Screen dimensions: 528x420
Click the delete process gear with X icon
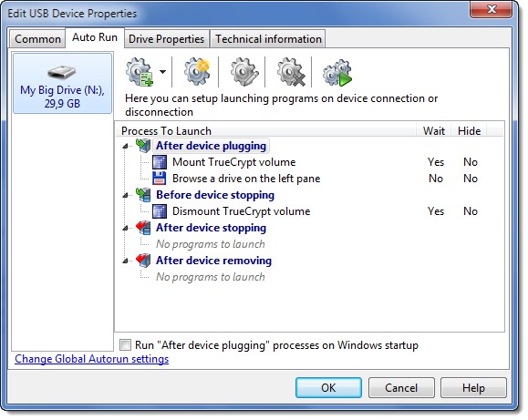click(291, 71)
